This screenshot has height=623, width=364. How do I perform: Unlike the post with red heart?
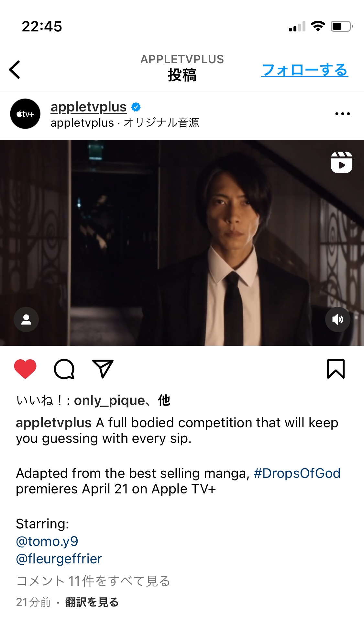click(25, 369)
